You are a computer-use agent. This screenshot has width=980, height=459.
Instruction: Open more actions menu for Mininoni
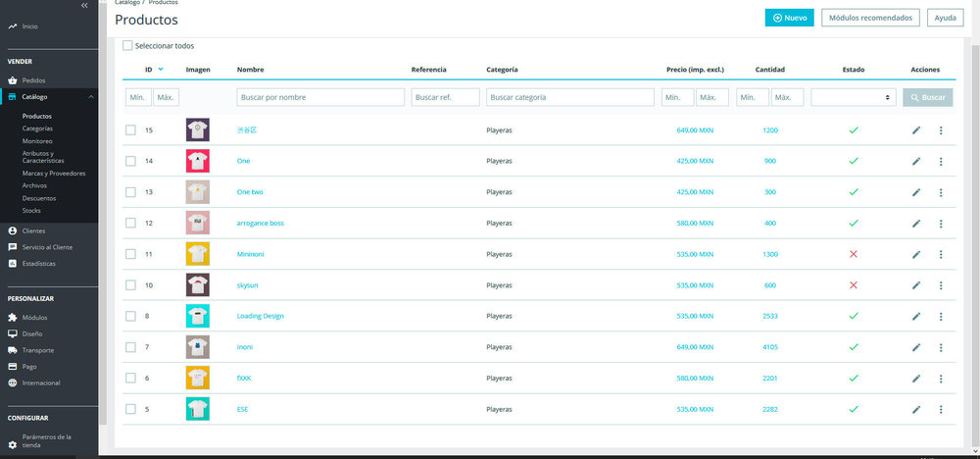pos(941,255)
